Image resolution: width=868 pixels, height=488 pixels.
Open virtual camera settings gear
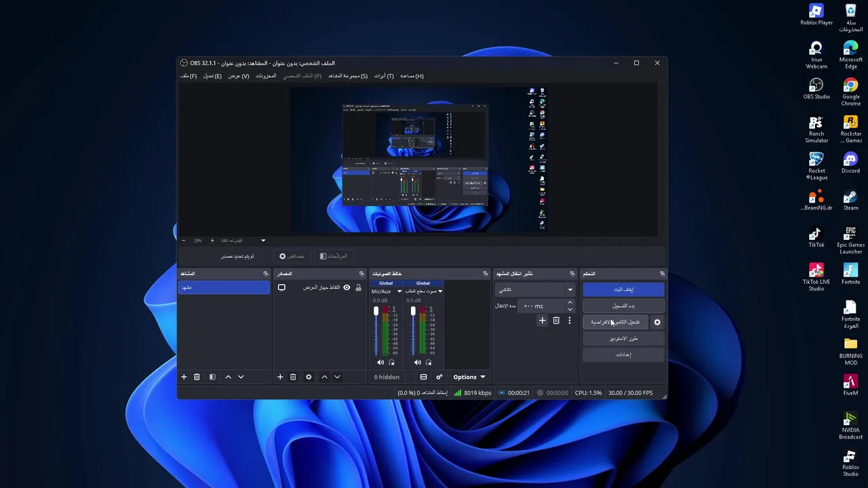(657, 322)
